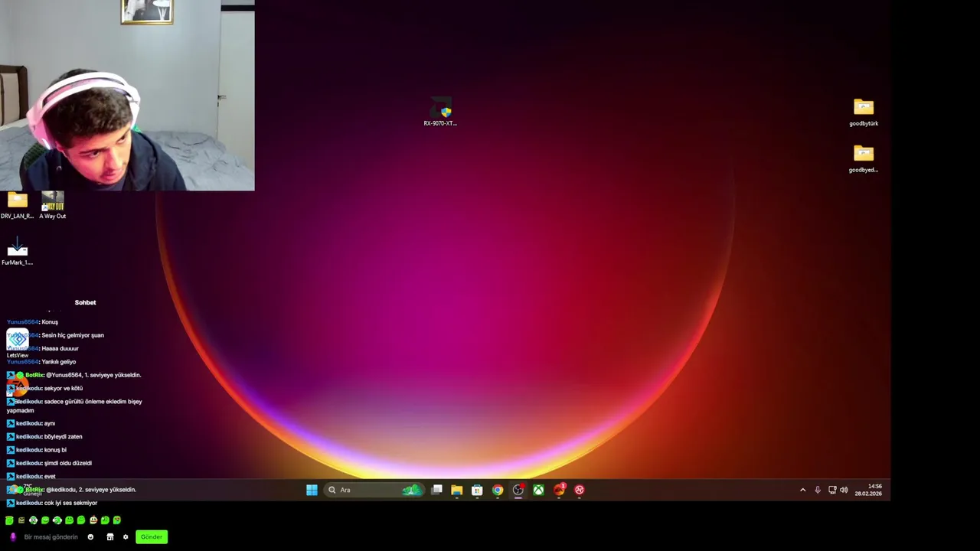This screenshot has width=980, height=551.
Task: Open the goodbytürk folder on the desktop
Action: pyautogui.click(x=864, y=112)
